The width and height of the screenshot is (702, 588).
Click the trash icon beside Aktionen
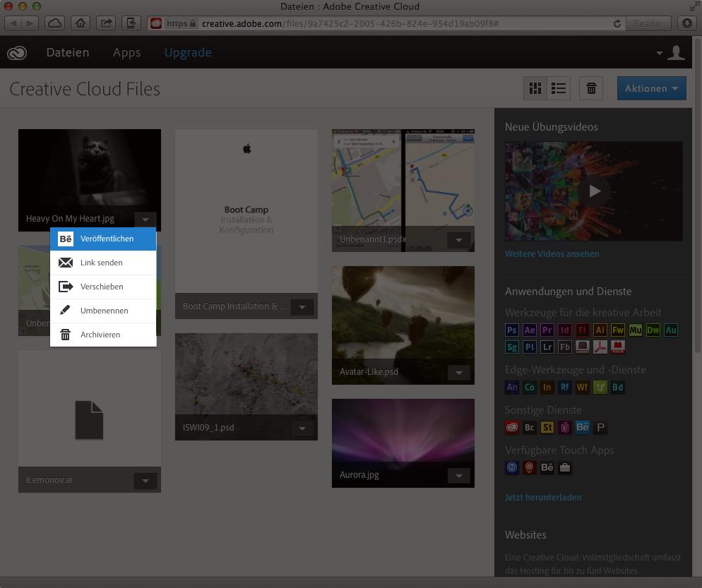click(x=591, y=88)
